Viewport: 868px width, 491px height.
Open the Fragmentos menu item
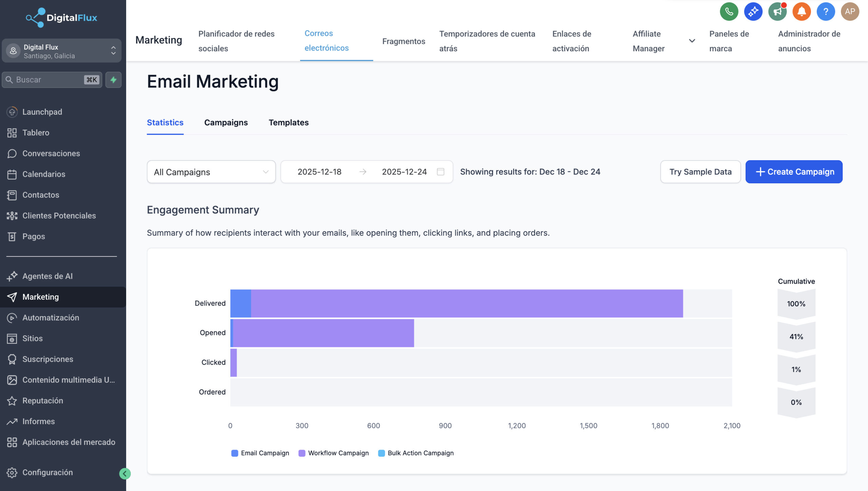tap(403, 41)
